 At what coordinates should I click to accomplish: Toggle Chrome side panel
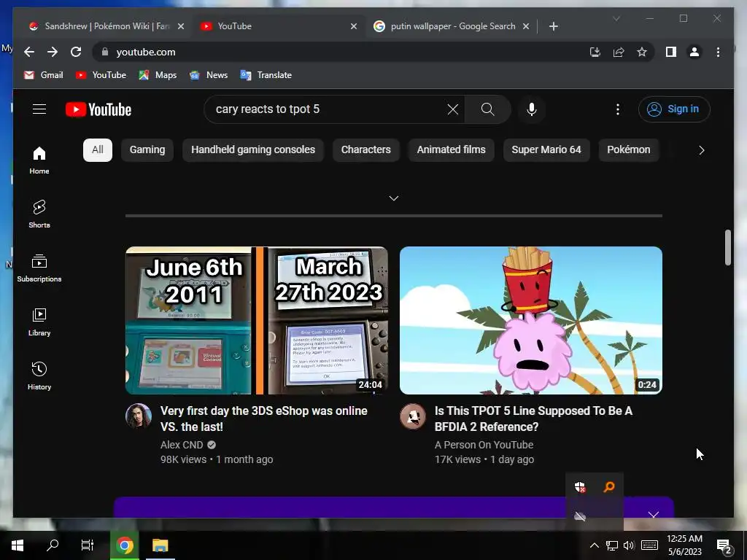point(671,52)
